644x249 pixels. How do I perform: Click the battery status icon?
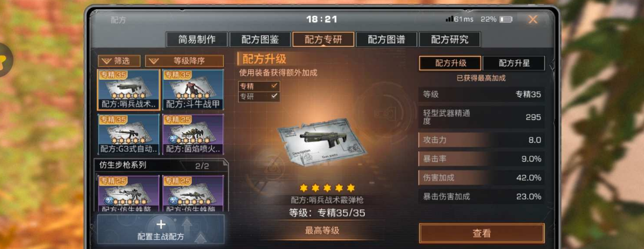506,19
